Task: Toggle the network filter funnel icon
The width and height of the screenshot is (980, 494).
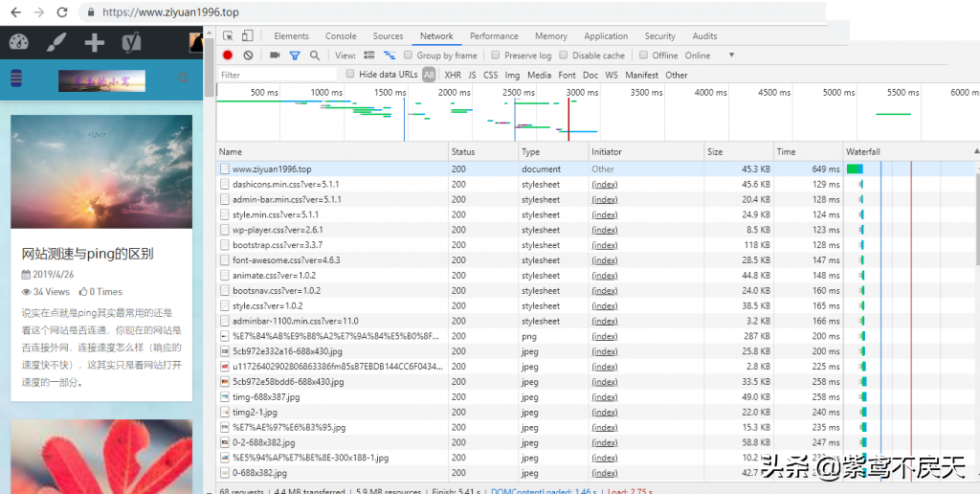Action: (x=295, y=56)
